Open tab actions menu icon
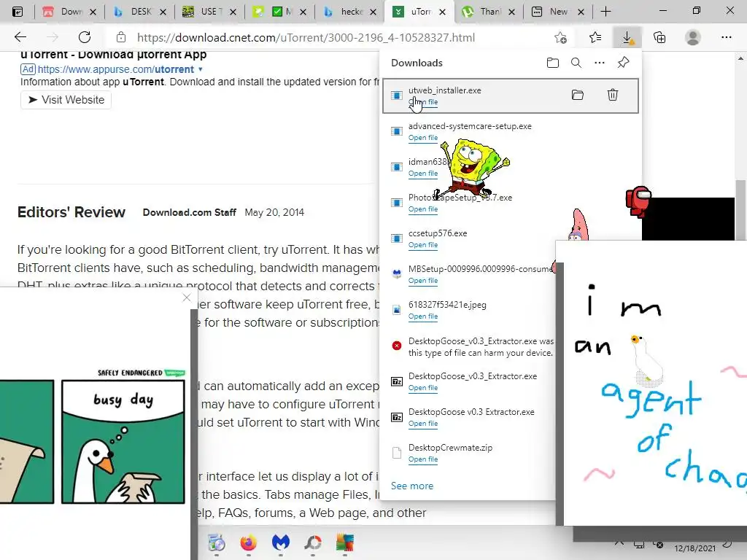Image resolution: width=747 pixels, height=560 pixels. (18, 12)
